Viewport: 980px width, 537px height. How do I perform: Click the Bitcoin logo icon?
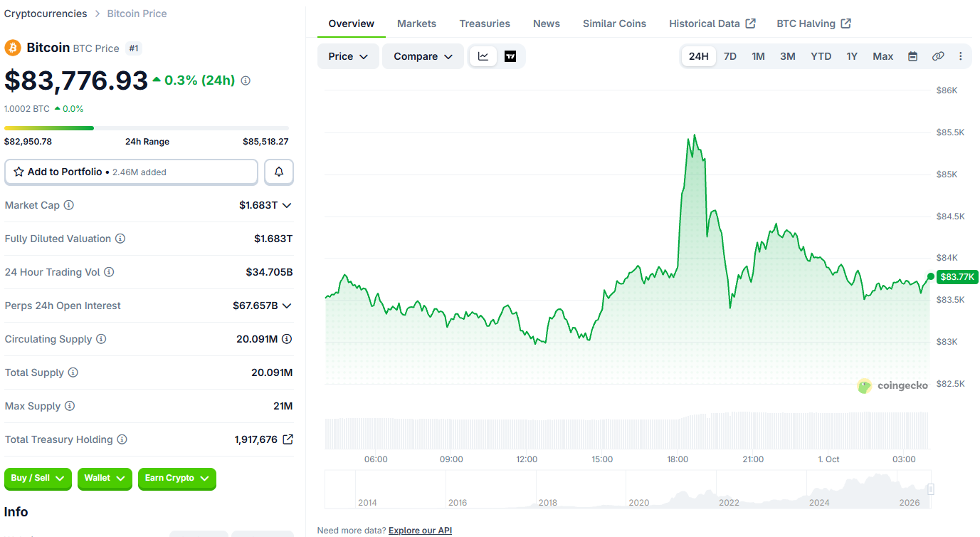tap(13, 48)
